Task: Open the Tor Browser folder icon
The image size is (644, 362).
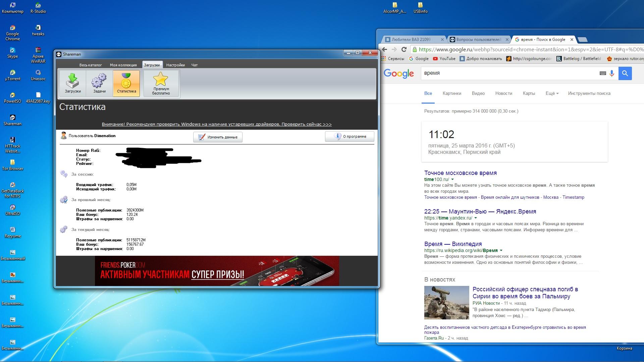Action: pyautogui.click(x=12, y=165)
